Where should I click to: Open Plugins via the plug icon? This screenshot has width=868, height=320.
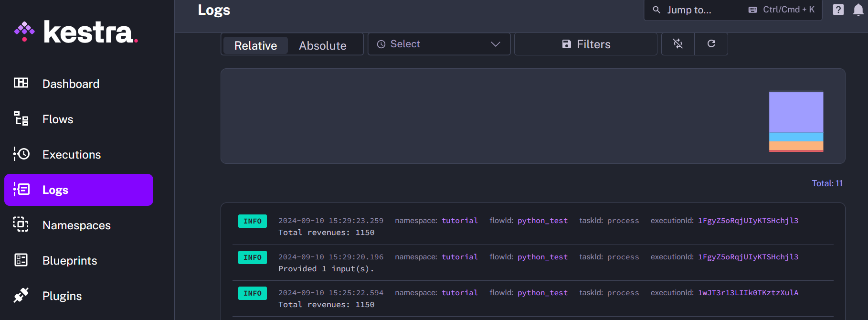pos(21,295)
